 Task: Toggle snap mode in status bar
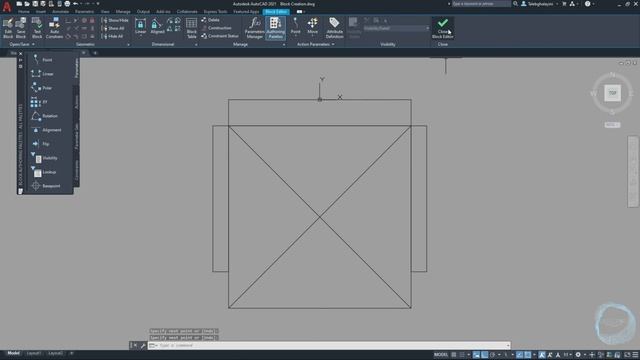[462, 355]
